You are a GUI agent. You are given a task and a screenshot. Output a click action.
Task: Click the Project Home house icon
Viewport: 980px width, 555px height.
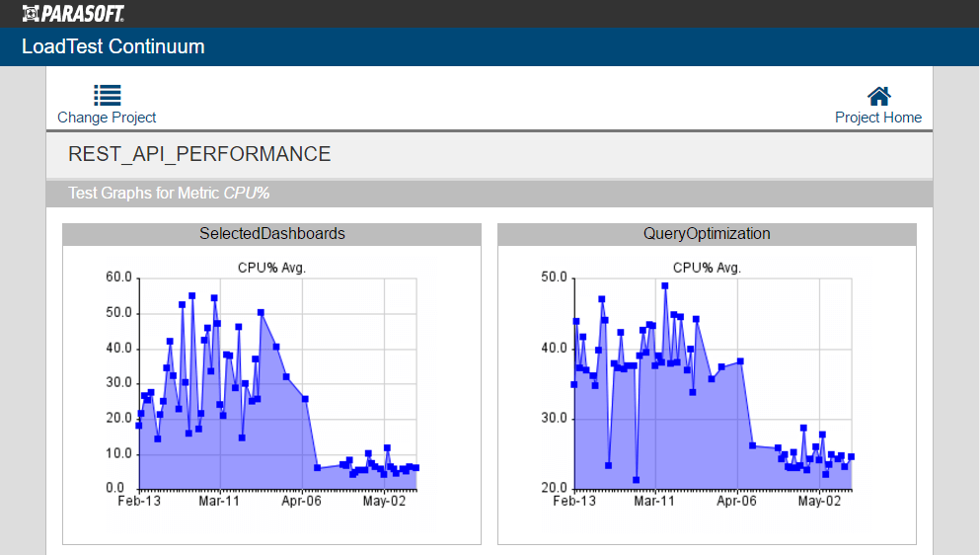click(x=878, y=96)
